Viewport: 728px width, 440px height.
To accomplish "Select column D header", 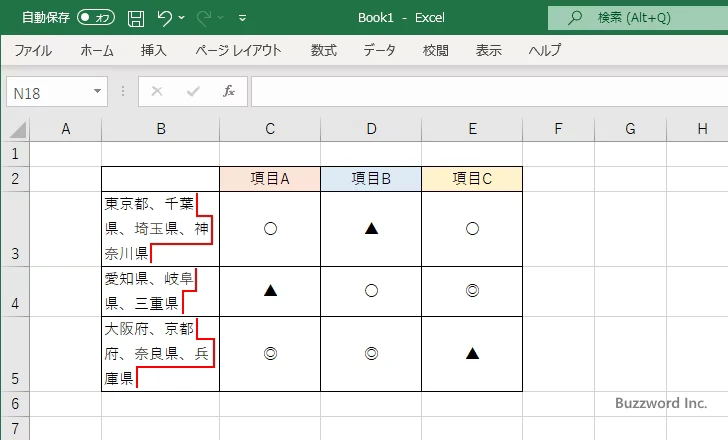I will tap(371, 128).
